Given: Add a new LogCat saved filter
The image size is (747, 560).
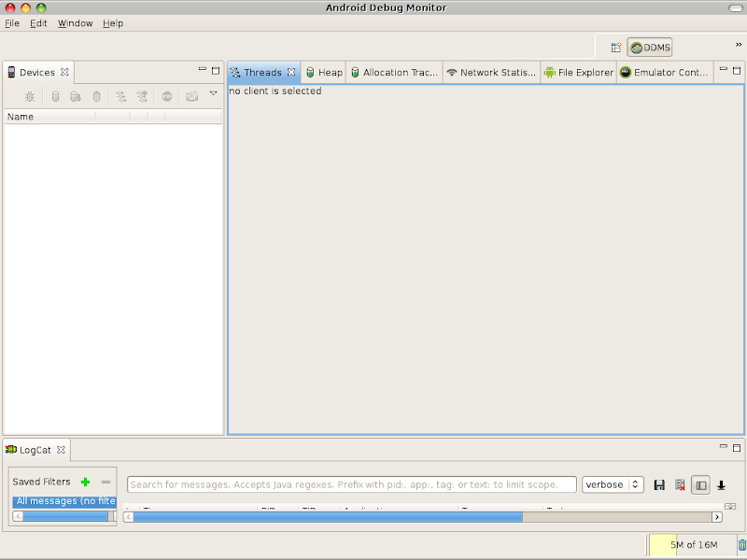Looking at the screenshot, I should [x=85, y=482].
